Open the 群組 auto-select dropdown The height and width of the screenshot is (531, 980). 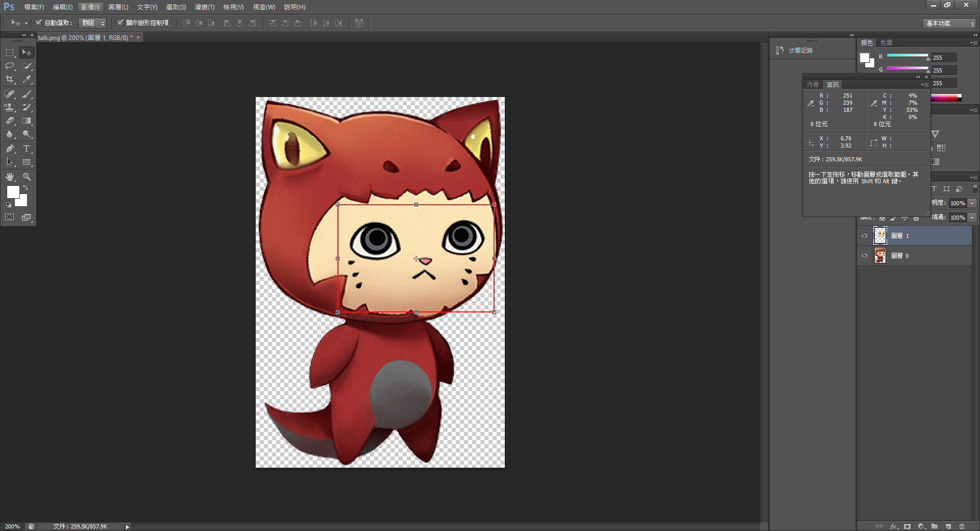[x=92, y=23]
